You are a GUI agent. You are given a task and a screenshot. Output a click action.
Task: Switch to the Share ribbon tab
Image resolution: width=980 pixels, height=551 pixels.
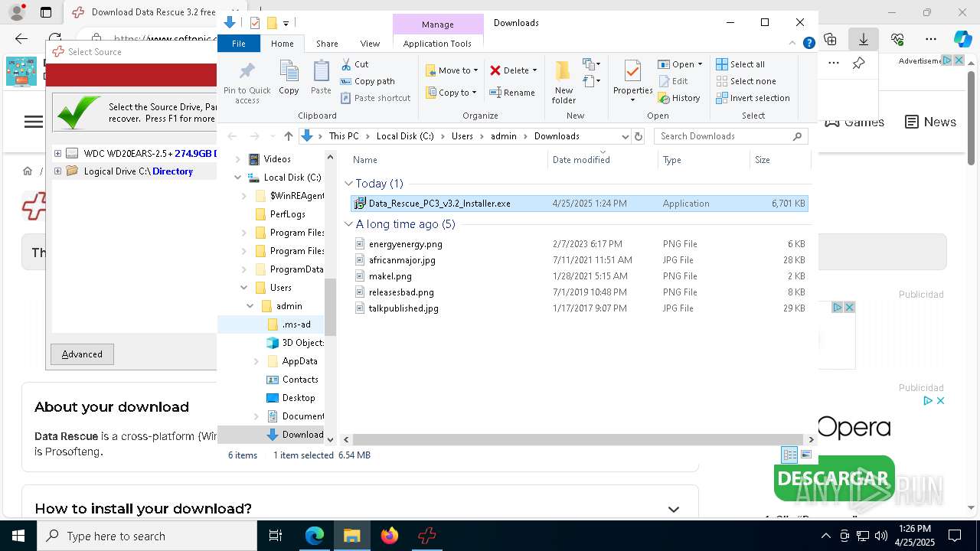tap(327, 44)
